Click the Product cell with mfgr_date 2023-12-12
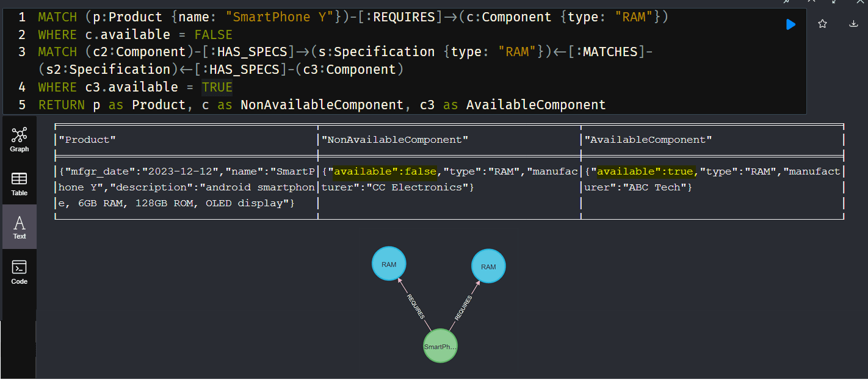This screenshot has width=868, height=382. 186,187
